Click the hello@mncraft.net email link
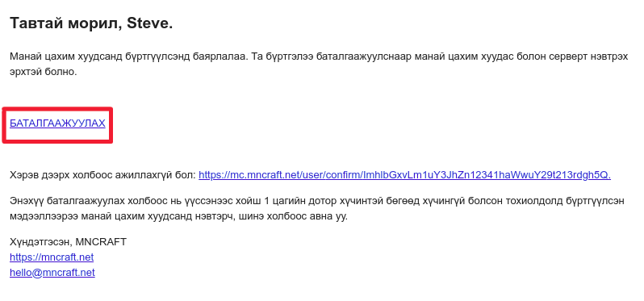This screenshot has width=644, height=301. click(52, 273)
